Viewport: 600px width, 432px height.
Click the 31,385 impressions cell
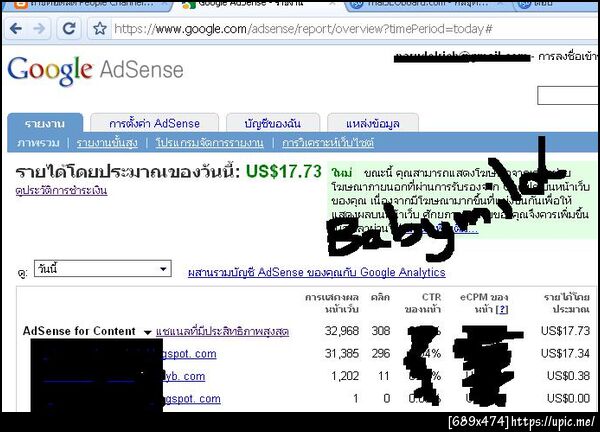tap(342, 353)
